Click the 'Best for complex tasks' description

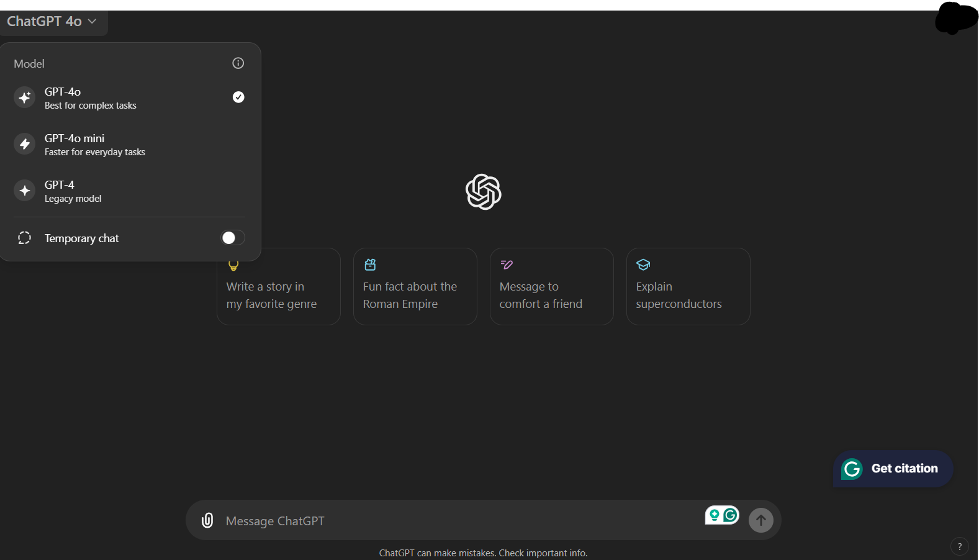(91, 106)
